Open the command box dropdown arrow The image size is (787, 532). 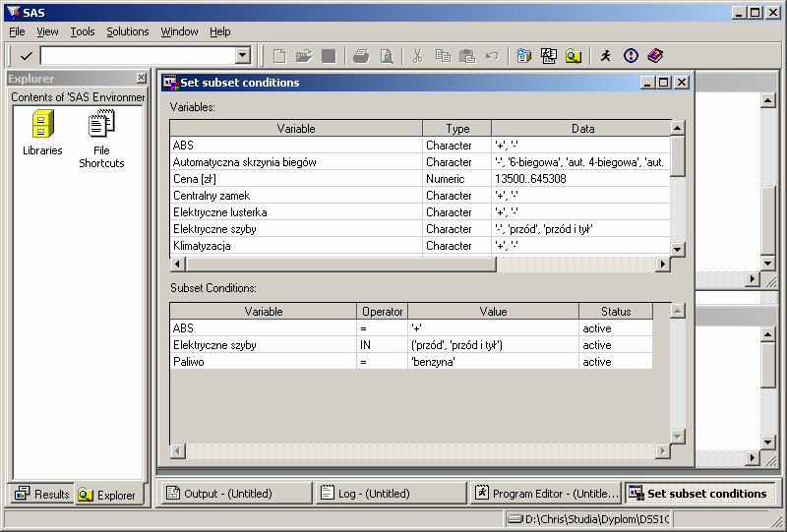[x=243, y=55]
